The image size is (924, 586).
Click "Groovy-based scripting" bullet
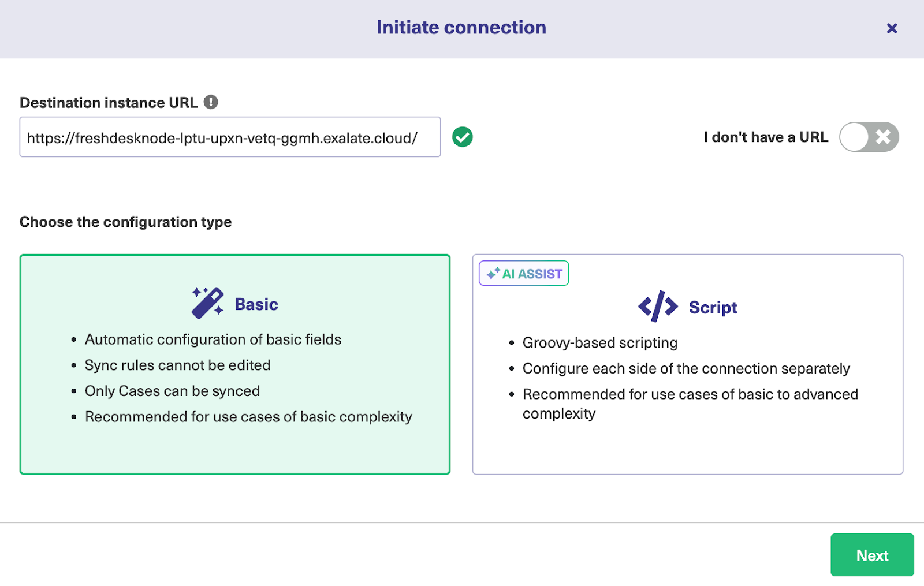tap(600, 343)
